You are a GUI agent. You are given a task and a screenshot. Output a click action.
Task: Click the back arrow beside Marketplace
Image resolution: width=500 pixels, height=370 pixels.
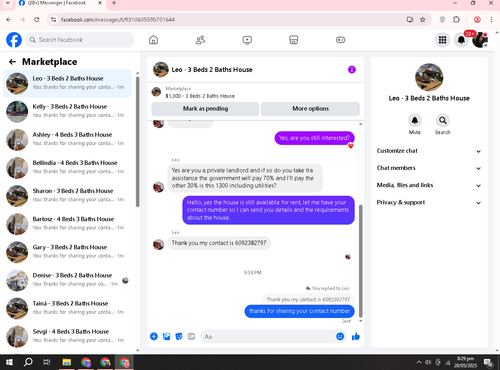coord(12,62)
